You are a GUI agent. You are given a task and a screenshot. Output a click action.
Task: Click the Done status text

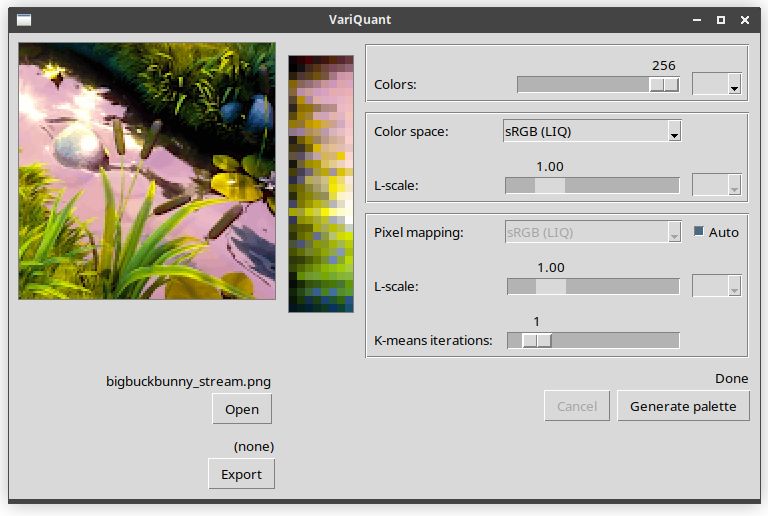(x=731, y=378)
